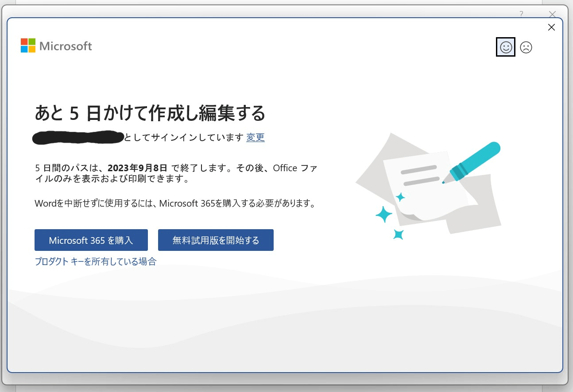Click the sentence about purchasing Microsoft 365
The image size is (573, 392).
[x=176, y=204]
